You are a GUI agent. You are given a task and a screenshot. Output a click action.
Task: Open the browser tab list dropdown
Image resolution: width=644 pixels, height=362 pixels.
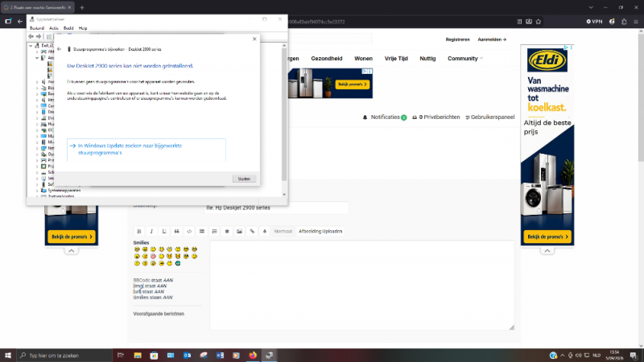click(591, 7)
